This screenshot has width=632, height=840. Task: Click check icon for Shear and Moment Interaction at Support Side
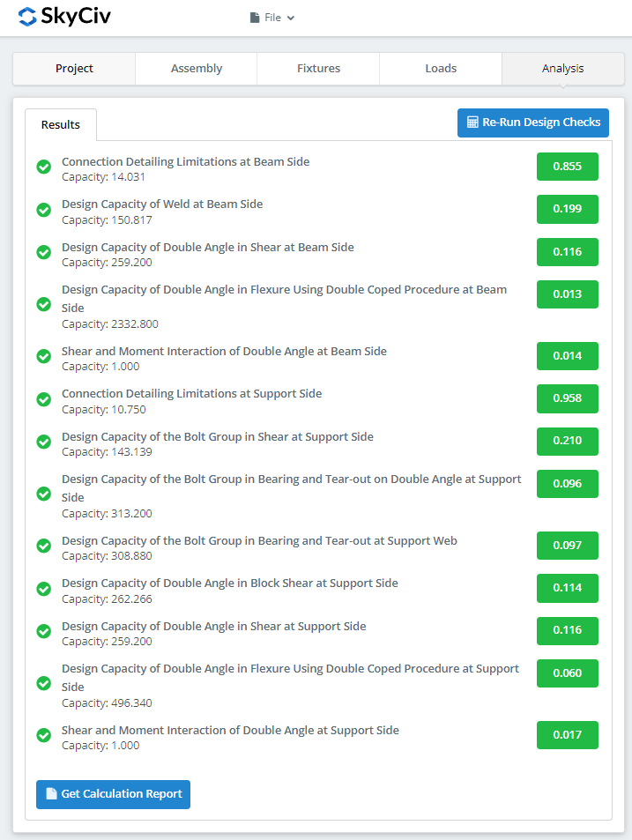pos(43,736)
